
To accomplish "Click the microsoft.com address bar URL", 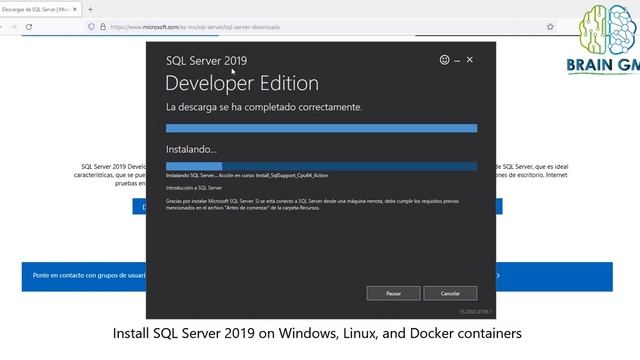I will pyautogui.click(x=195, y=27).
